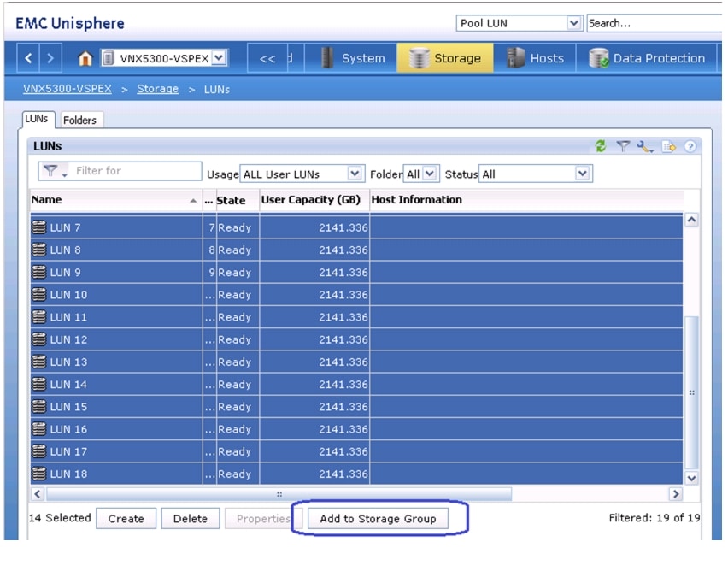This screenshot has width=728, height=577.
Task: Click the LUN 11 row icon
Action: [39, 317]
